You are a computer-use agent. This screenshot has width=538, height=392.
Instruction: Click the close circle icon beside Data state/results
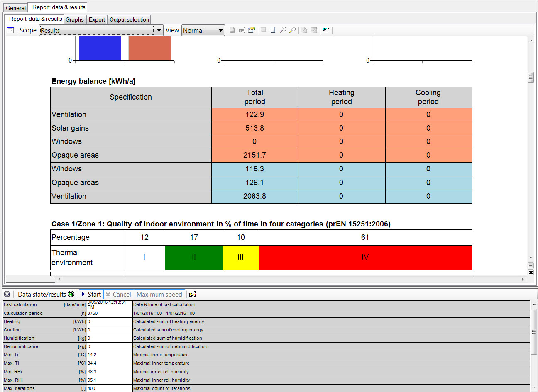7,294
